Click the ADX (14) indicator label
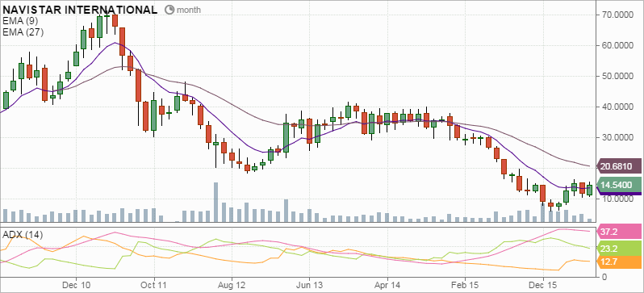The width and height of the screenshot is (644, 293). click(23, 235)
